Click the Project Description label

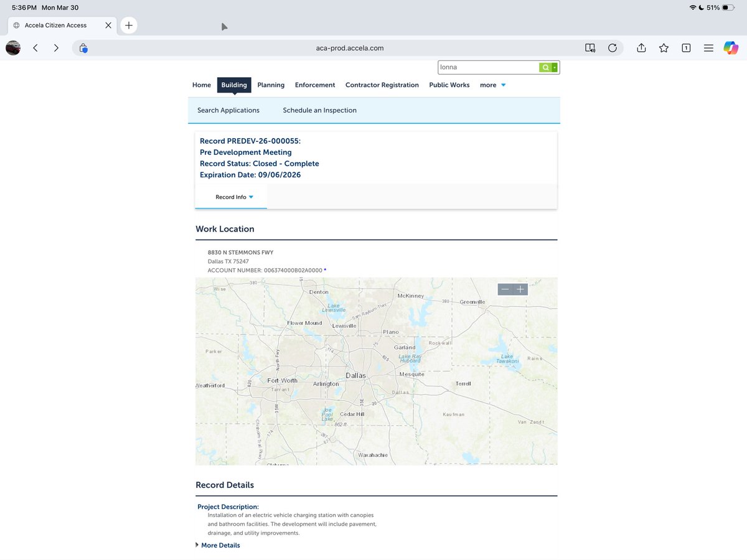tap(228, 507)
